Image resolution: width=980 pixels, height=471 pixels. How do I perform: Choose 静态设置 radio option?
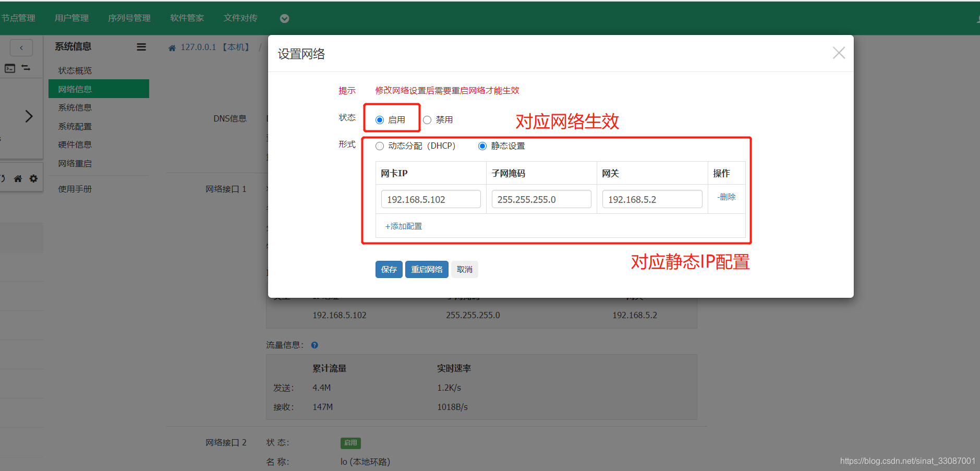pos(482,146)
